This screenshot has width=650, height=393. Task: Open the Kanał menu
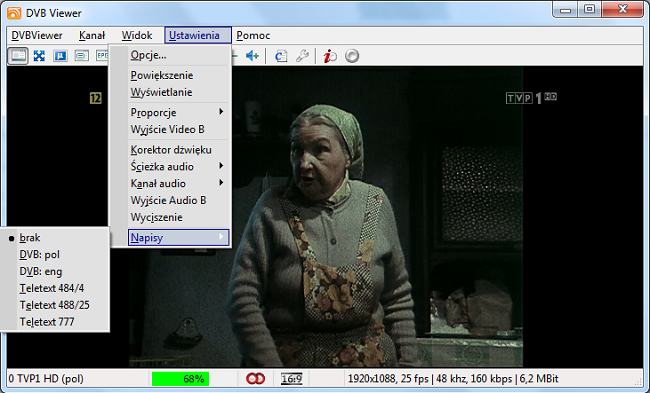[92, 35]
